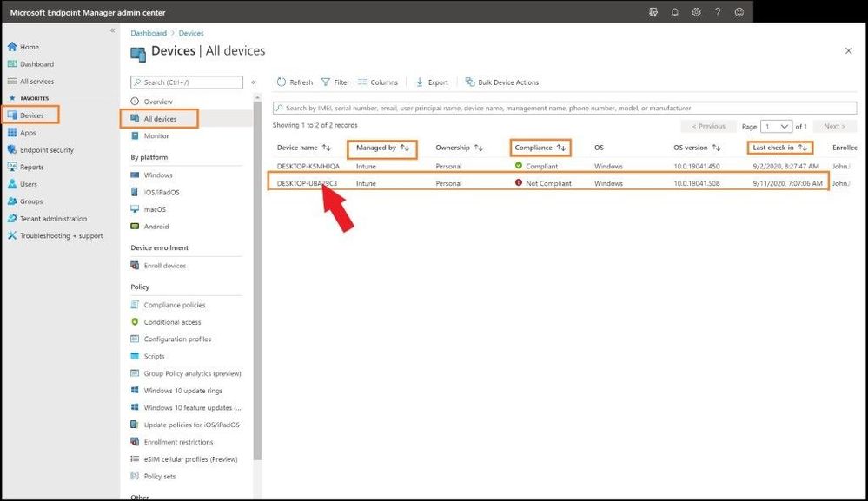Open Reports in left sidebar
Screen dimensions: 868x501
pyautogui.click(x=25, y=167)
